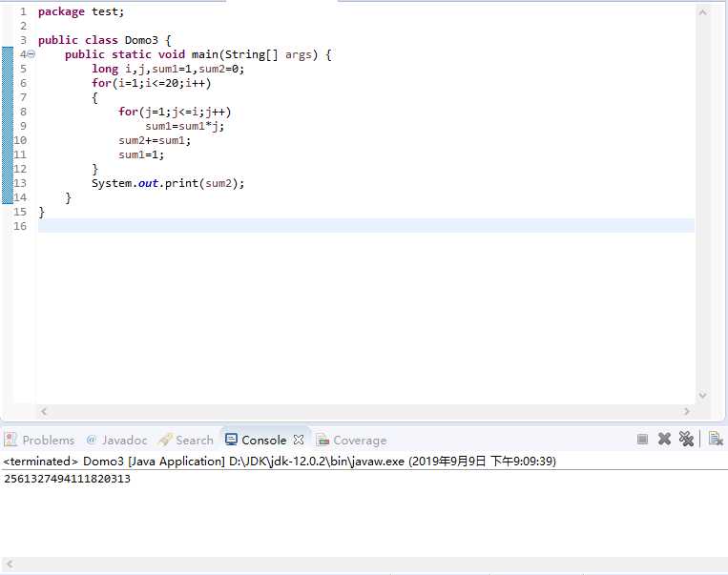Screen dimensions: 728x575
Task: Switch to the Problems tab
Action: click(x=39, y=440)
